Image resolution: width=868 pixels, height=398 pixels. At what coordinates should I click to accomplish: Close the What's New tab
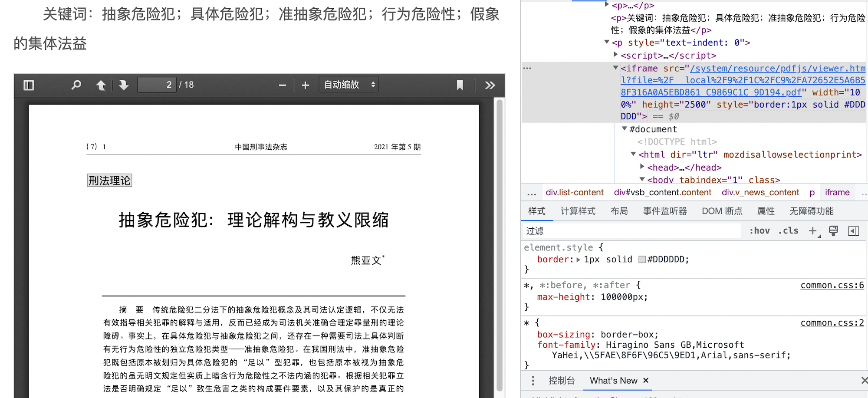point(646,381)
